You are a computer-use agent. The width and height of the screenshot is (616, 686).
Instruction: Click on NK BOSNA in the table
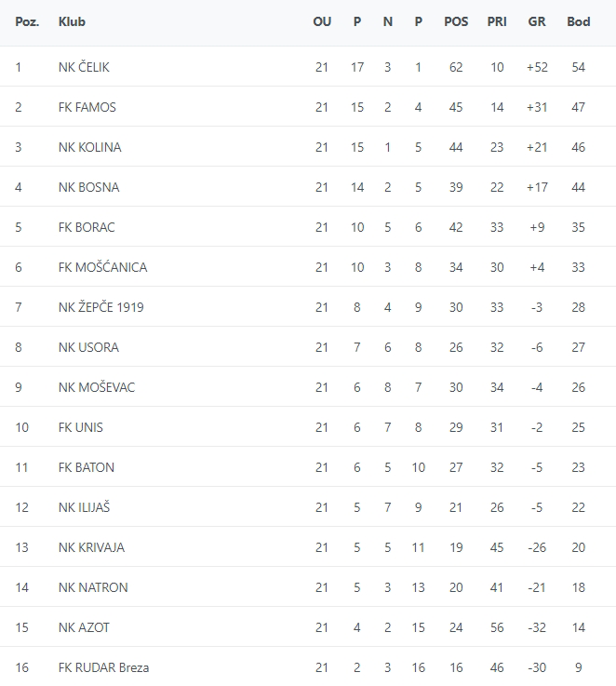coord(88,187)
